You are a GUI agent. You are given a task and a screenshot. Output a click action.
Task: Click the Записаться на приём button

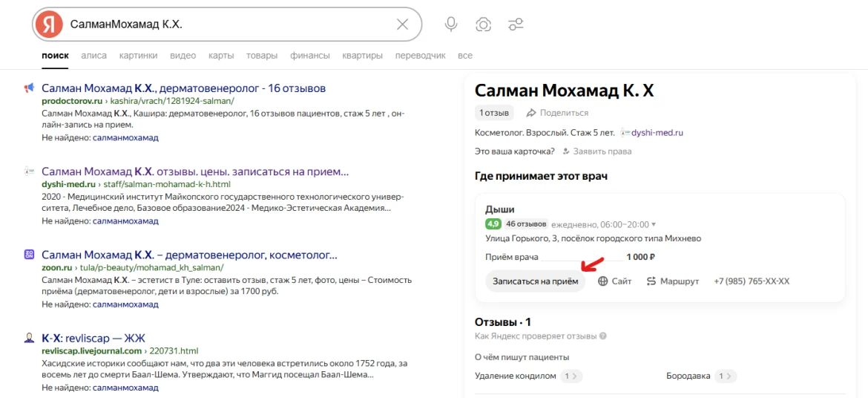tap(536, 281)
